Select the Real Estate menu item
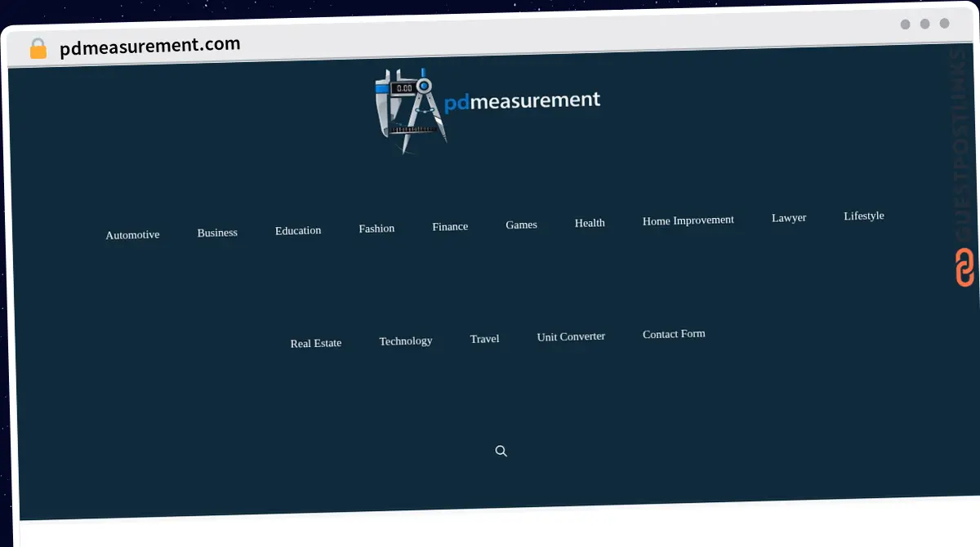Image resolution: width=980 pixels, height=547 pixels. pos(316,344)
